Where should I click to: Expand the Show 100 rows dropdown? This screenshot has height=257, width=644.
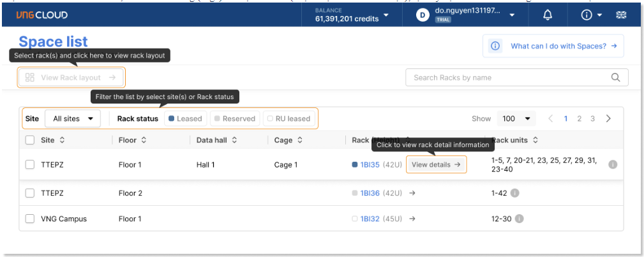(x=517, y=119)
